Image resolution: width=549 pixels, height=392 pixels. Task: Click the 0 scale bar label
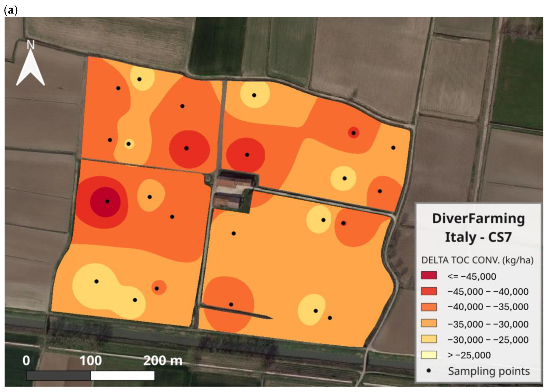[x=26, y=361]
